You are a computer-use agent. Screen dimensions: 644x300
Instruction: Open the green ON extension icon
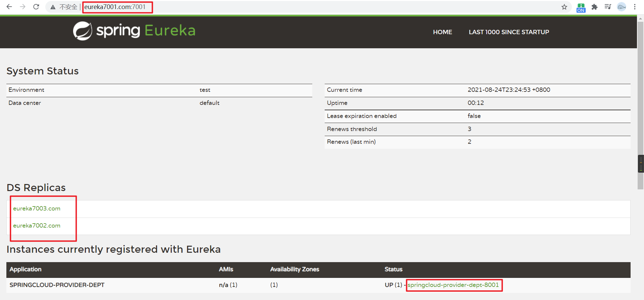(581, 8)
